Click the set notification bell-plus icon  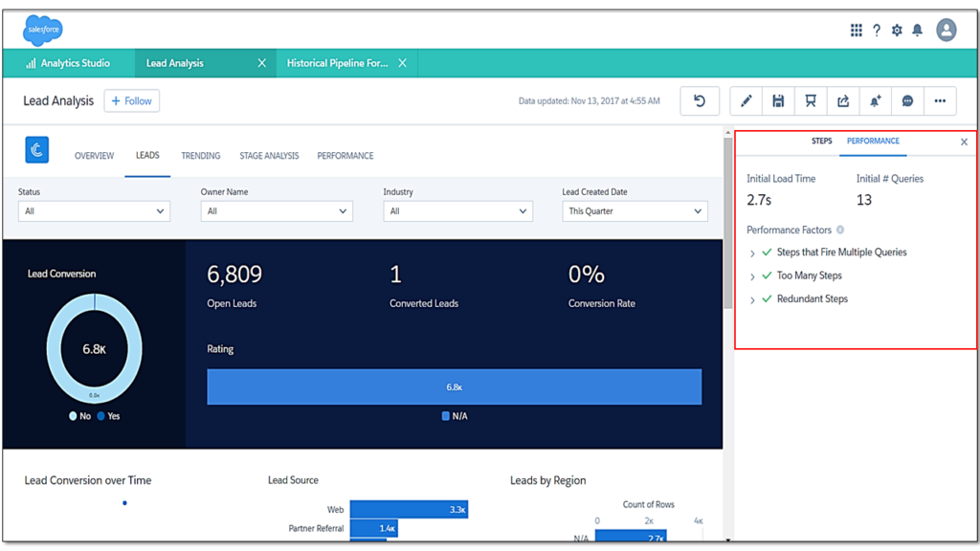tap(875, 101)
